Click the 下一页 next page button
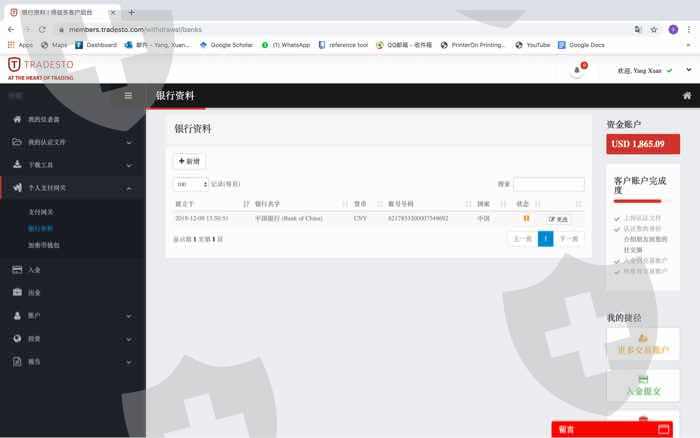Viewport: 700px width, 438px height. (x=569, y=239)
